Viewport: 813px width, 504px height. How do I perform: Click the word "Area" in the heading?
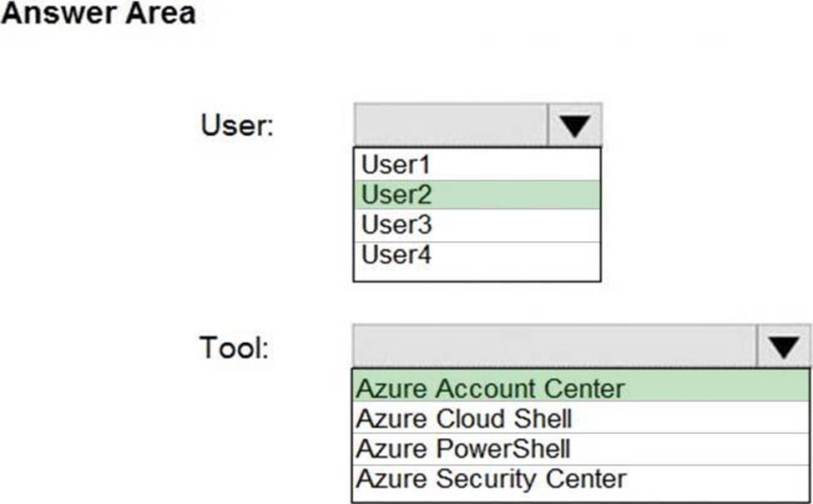(x=162, y=14)
